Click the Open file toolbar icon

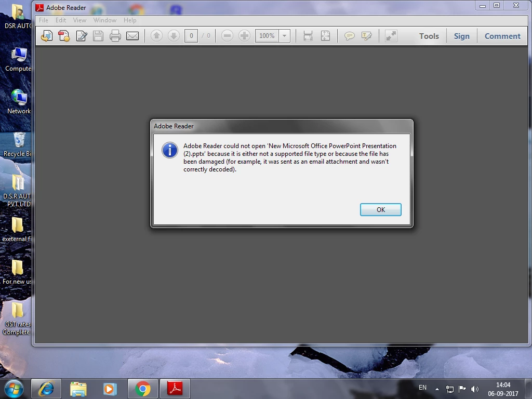47,36
